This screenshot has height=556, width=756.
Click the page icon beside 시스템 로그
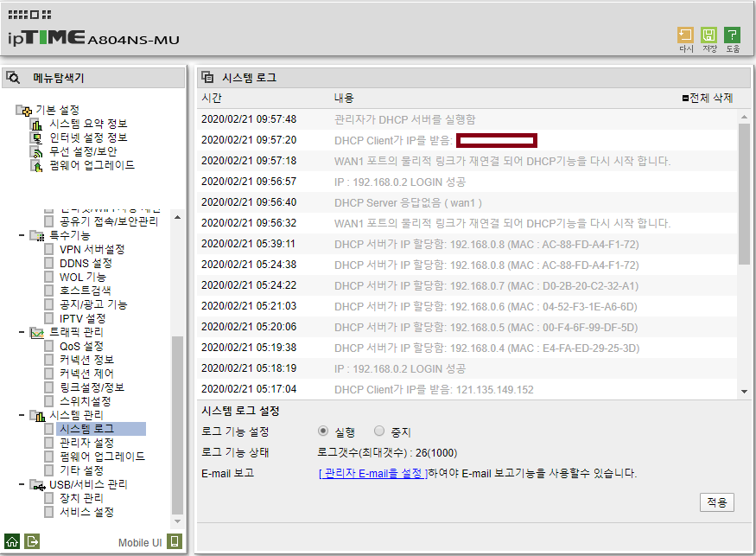48,429
